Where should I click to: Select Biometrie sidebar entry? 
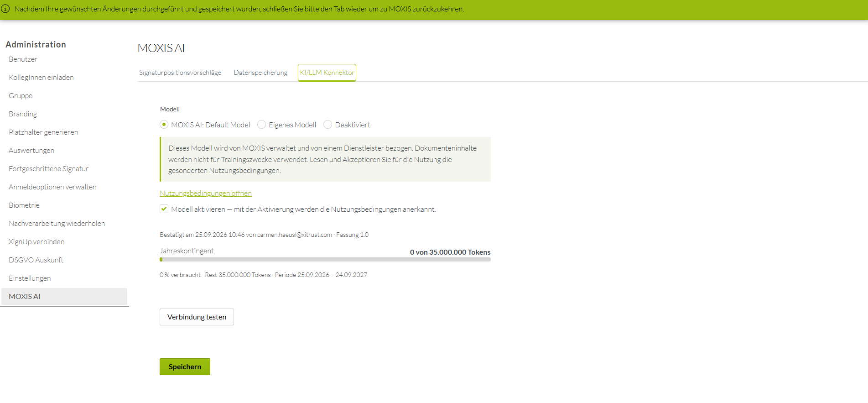coord(24,205)
